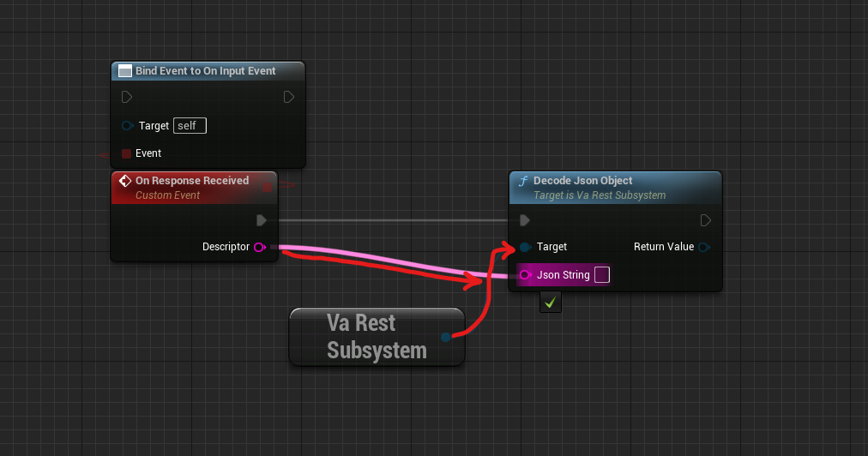This screenshot has height=456, width=868.
Task: Click the self field beside Target
Action: (190, 126)
